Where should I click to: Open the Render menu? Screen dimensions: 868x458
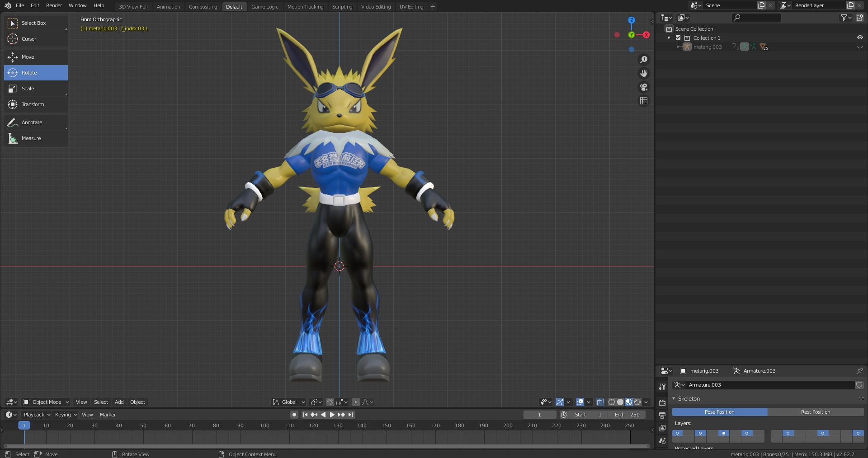54,5
